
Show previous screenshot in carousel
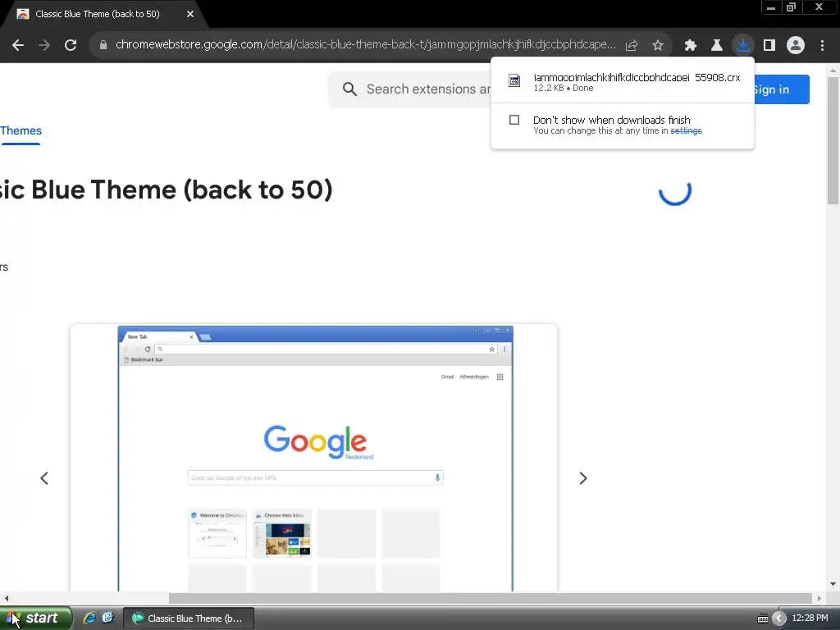44,478
